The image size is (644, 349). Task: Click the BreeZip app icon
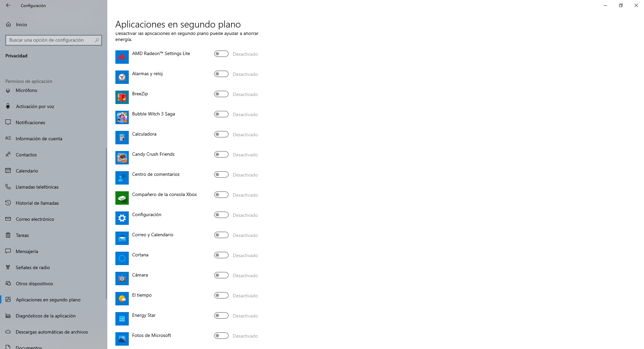point(122,97)
